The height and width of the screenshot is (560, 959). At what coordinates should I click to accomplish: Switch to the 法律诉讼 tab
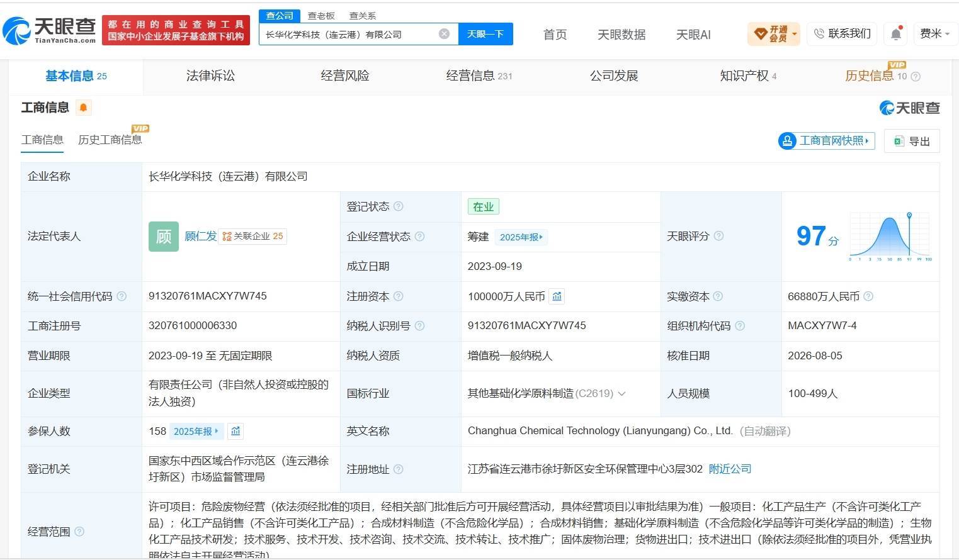tap(210, 76)
